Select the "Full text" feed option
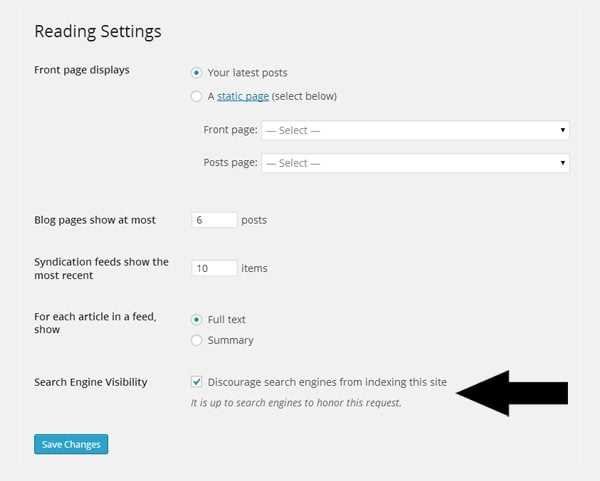Image resolution: width=600 pixels, height=481 pixels. tap(196, 320)
